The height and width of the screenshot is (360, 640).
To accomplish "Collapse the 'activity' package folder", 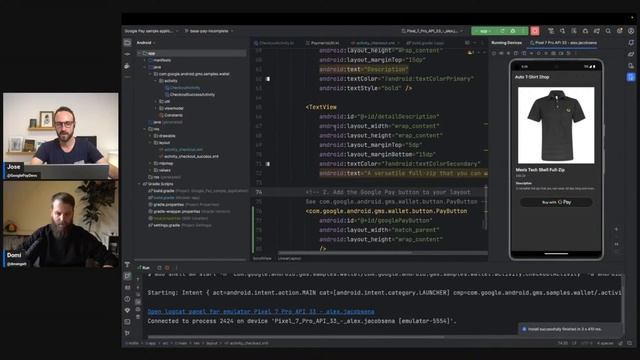I will point(156,81).
